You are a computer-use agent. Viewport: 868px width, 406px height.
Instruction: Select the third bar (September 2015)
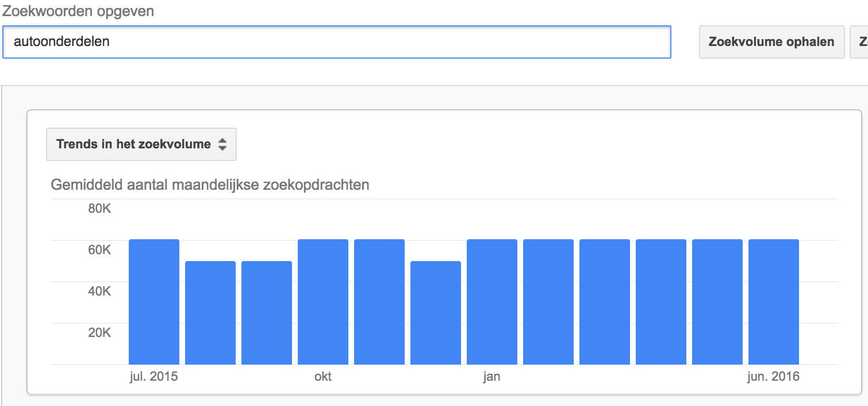pos(267,313)
